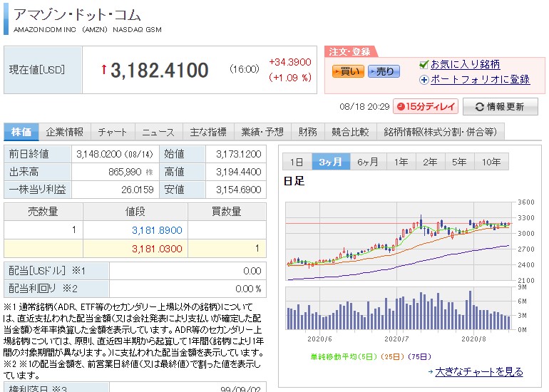This screenshot has width=549, height=392.
Task: Click earnings per share 26.0159
Action: coord(137,190)
